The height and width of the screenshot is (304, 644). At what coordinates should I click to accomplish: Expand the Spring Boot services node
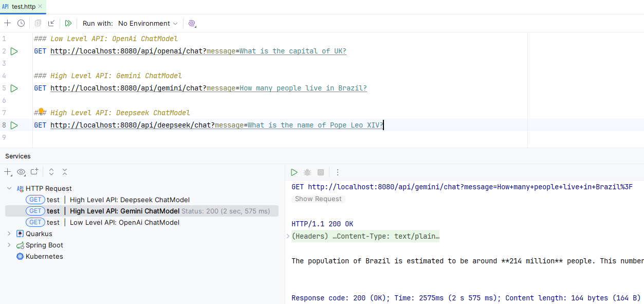click(x=9, y=245)
